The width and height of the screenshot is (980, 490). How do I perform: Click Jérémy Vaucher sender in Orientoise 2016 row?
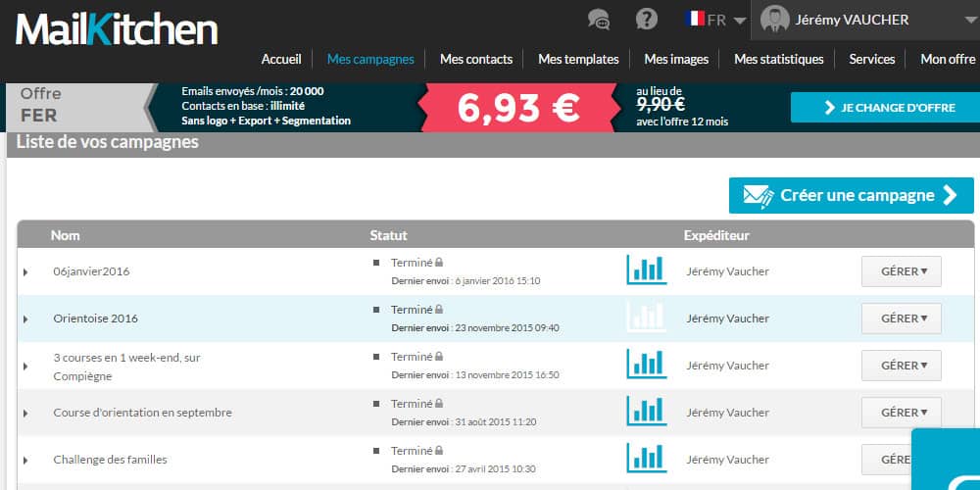tap(727, 318)
